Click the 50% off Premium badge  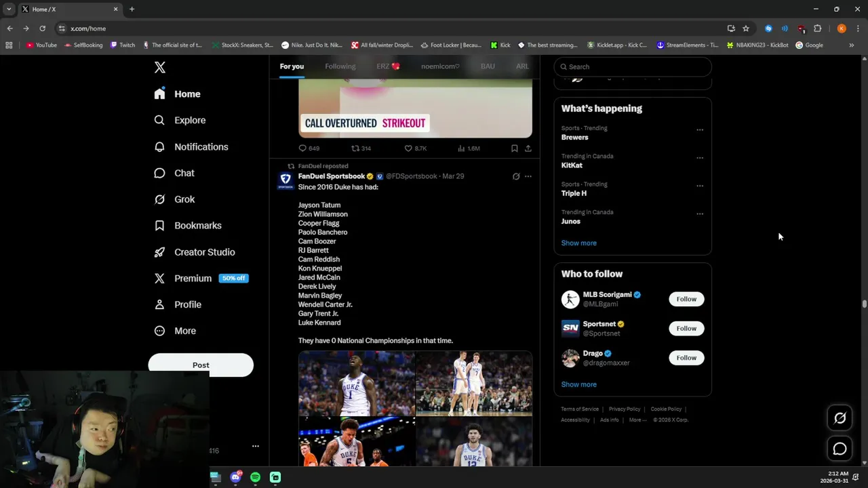[x=233, y=278]
